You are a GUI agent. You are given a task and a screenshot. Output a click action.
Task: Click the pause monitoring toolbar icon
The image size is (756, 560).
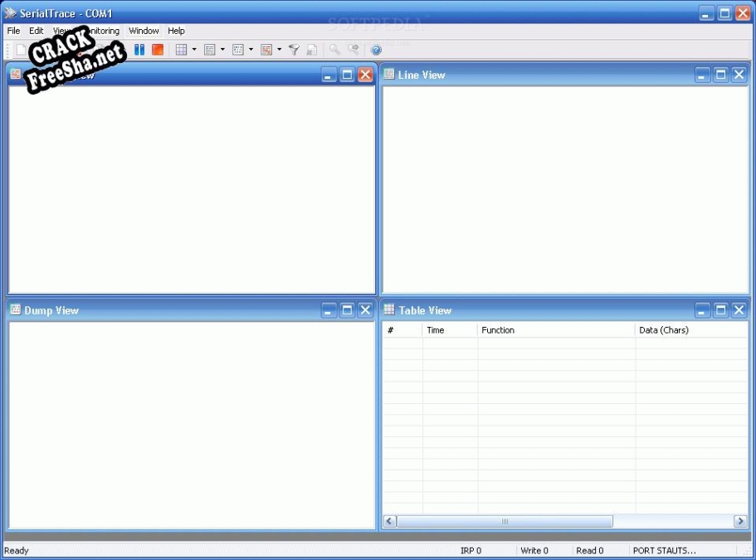[x=139, y=50]
